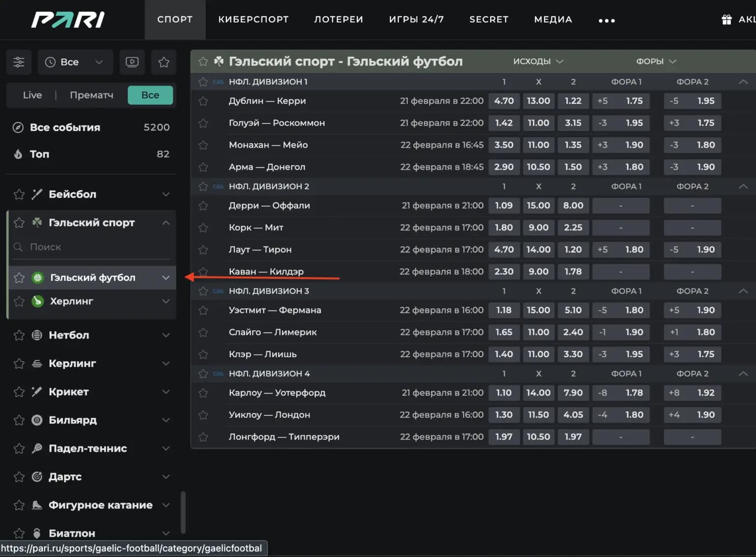Click the flame icon beside Топ
Screen dimensions: 756x557
click(x=18, y=154)
